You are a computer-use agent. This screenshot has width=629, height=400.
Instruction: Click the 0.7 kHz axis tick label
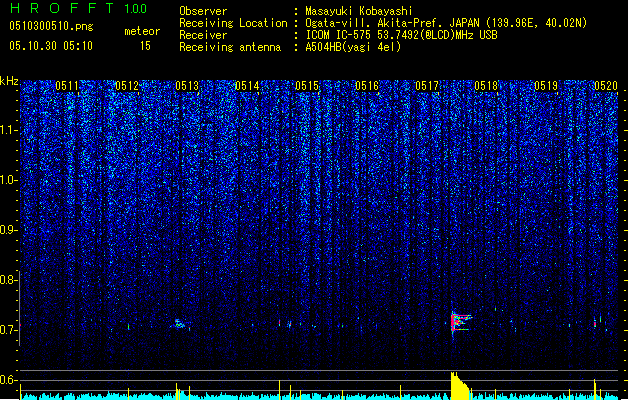click(x=7, y=330)
